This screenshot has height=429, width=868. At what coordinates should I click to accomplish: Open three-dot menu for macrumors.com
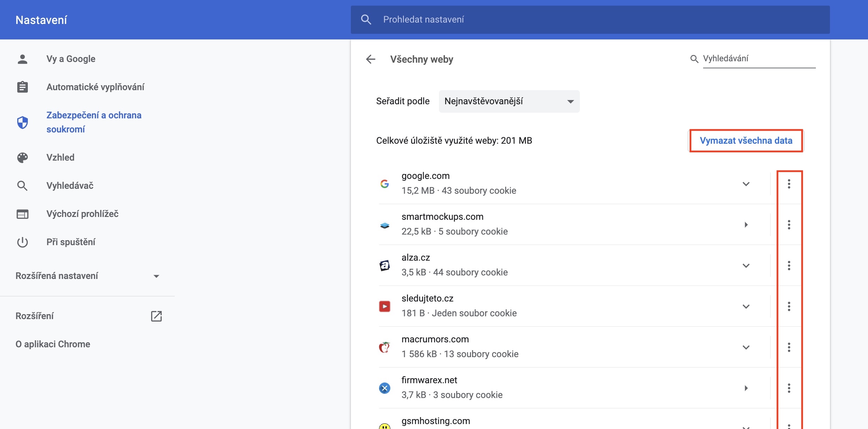(x=789, y=347)
